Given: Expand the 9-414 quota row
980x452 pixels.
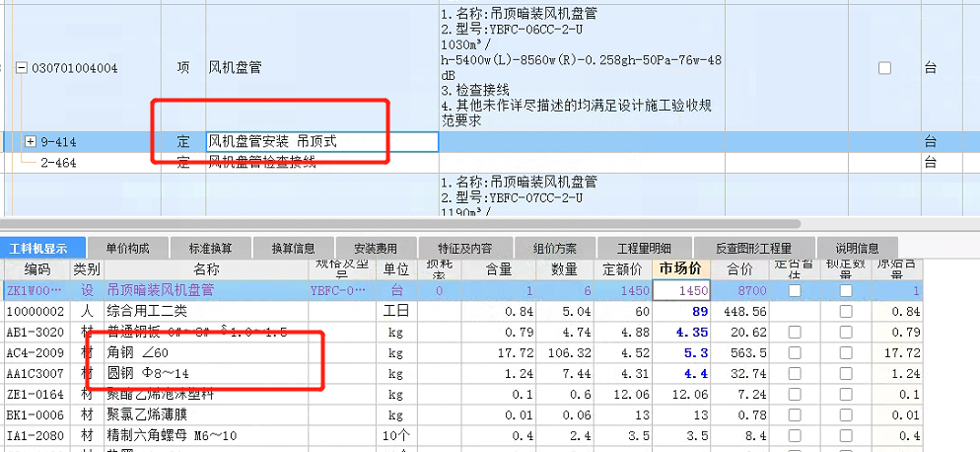Looking at the screenshot, I should tap(30, 142).
